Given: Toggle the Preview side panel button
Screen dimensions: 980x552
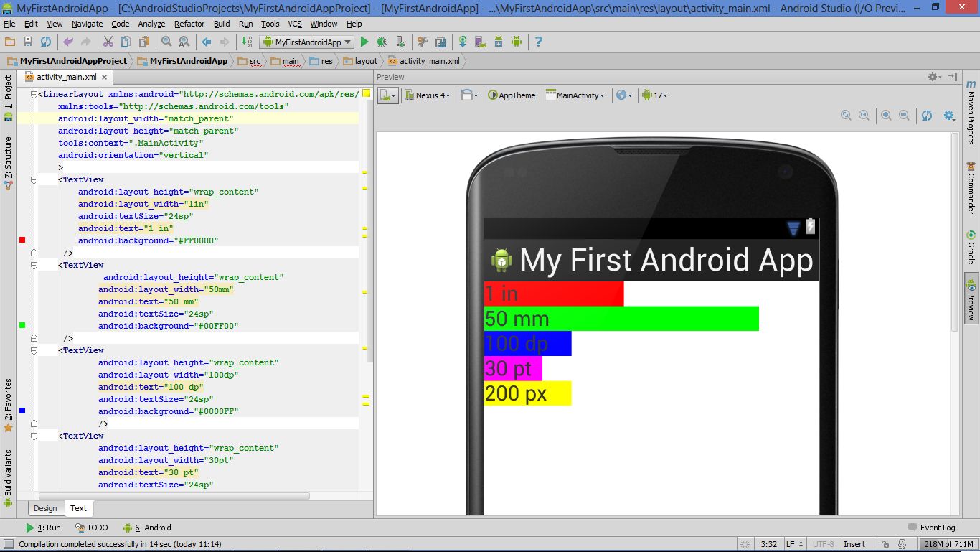Looking at the screenshot, I should (971, 299).
